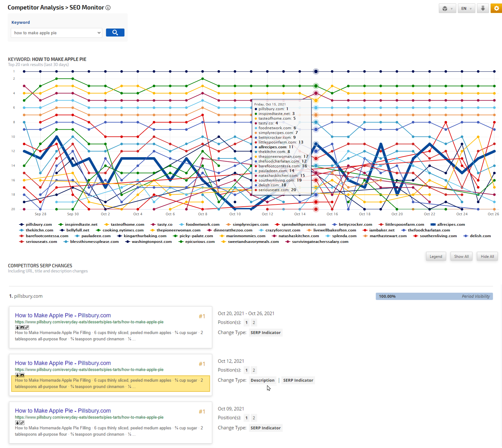This screenshot has height=448, width=502.
Task: Click the info icon beside SEO Monitor
Action: pyautogui.click(x=108, y=8)
